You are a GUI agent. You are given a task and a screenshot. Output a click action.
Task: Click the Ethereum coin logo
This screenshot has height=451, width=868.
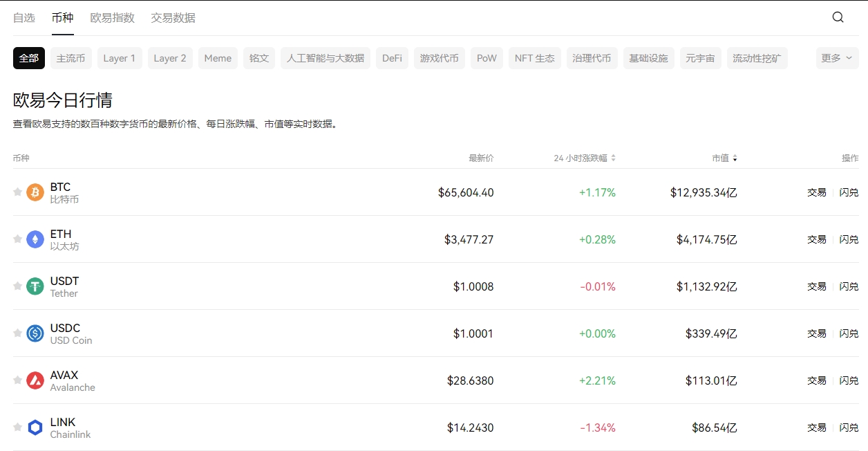point(35,239)
